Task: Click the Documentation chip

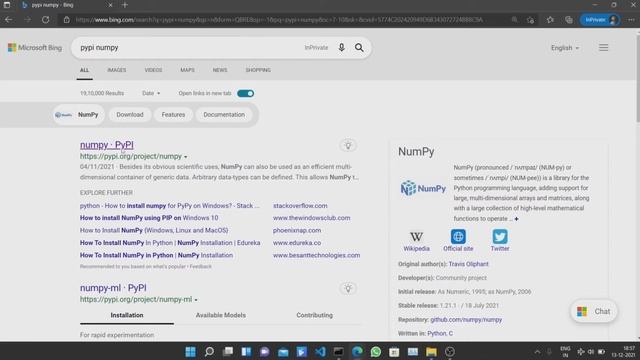Action: point(224,115)
